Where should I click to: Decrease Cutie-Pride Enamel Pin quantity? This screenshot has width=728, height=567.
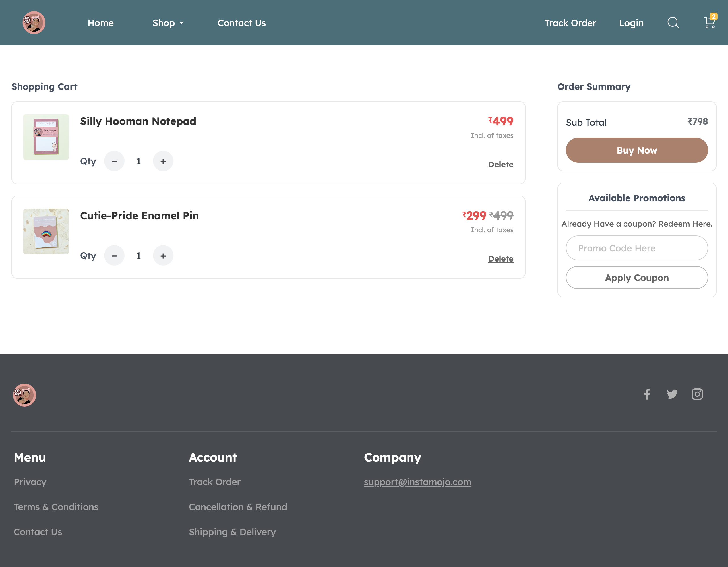point(114,256)
